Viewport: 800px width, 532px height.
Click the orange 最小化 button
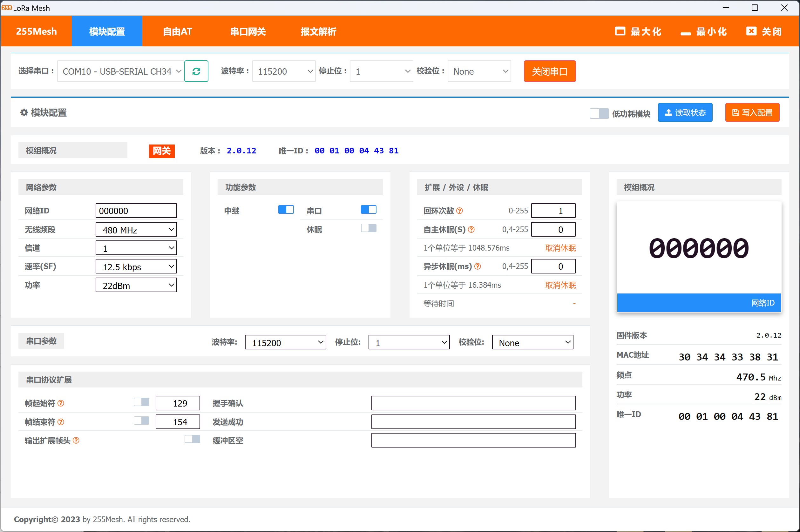pyautogui.click(x=704, y=31)
